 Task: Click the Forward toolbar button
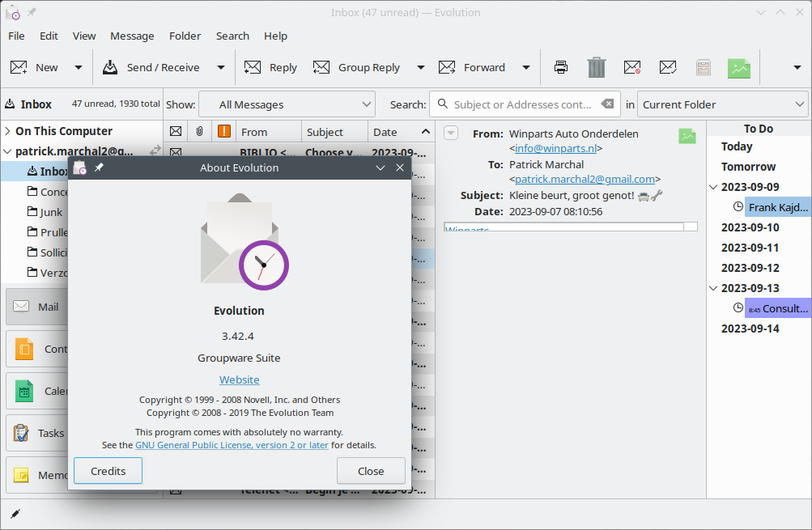pos(472,67)
